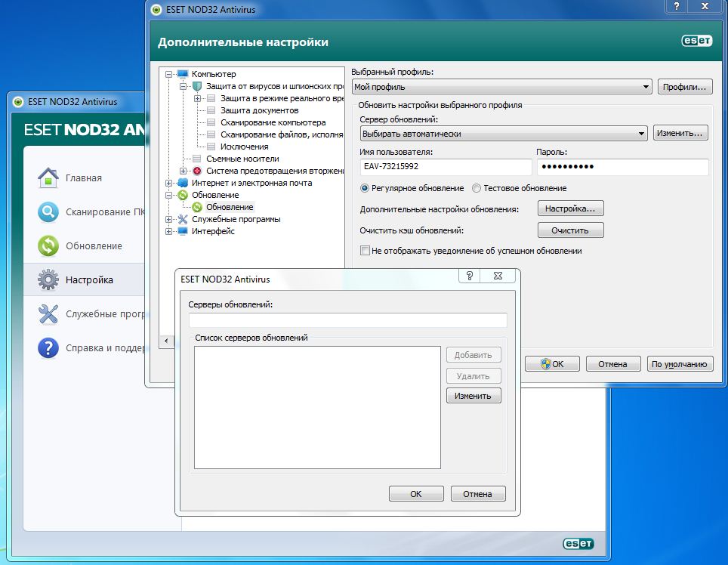Expand Защита в режиме реального времени node

click(197, 98)
